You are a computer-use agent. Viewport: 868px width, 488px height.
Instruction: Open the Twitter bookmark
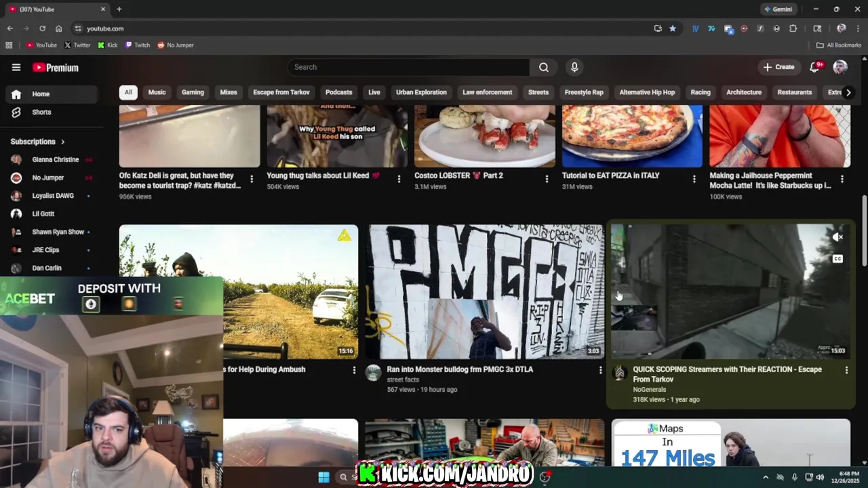(x=77, y=45)
